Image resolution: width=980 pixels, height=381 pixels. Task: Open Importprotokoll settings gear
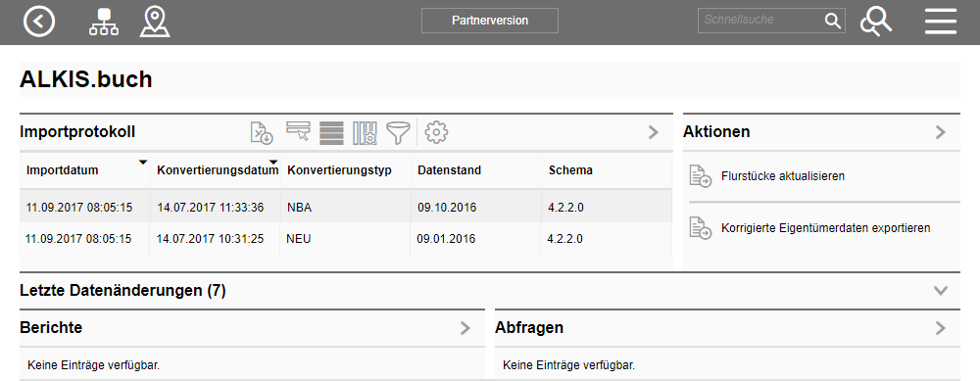point(436,132)
